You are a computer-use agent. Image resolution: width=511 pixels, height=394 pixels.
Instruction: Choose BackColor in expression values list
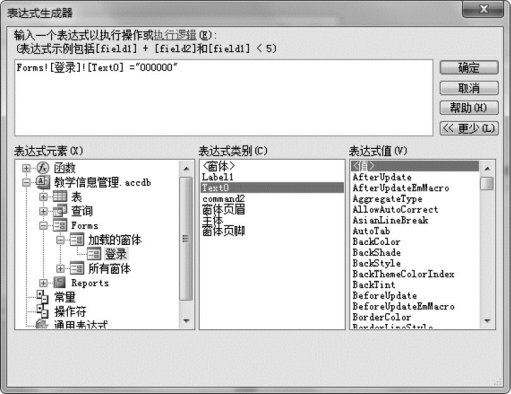[376, 242]
